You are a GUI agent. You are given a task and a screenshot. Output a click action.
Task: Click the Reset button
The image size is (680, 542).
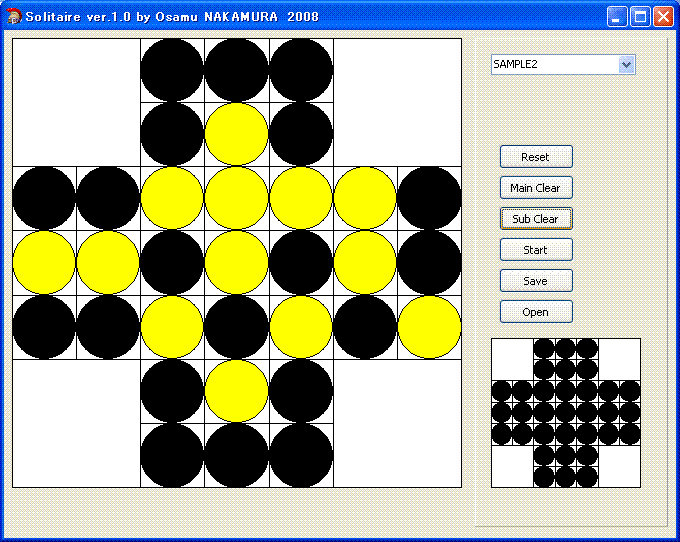click(x=536, y=157)
